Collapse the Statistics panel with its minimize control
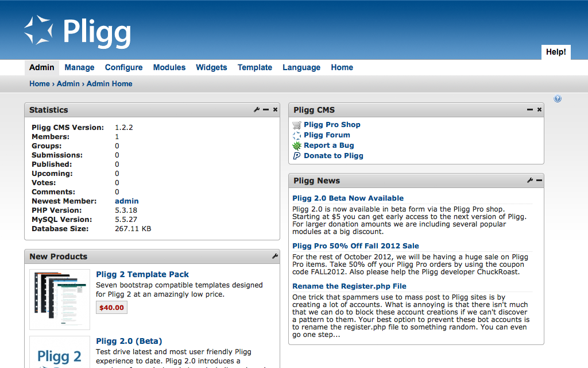This screenshot has width=588, height=368. (x=265, y=109)
